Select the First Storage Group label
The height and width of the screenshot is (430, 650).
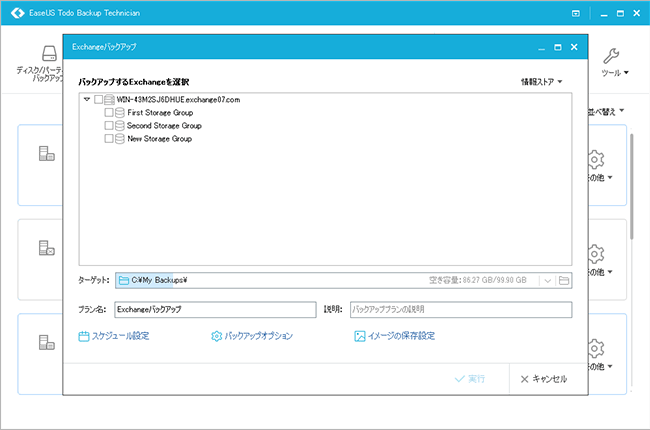click(160, 112)
